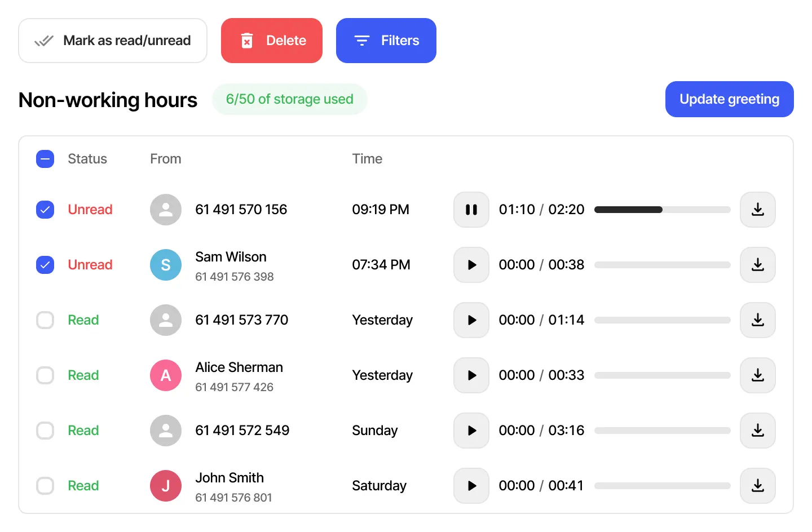Seek in the 01:14 voicemail progress bar
This screenshot has height=532, width=812.
point(663,320)
